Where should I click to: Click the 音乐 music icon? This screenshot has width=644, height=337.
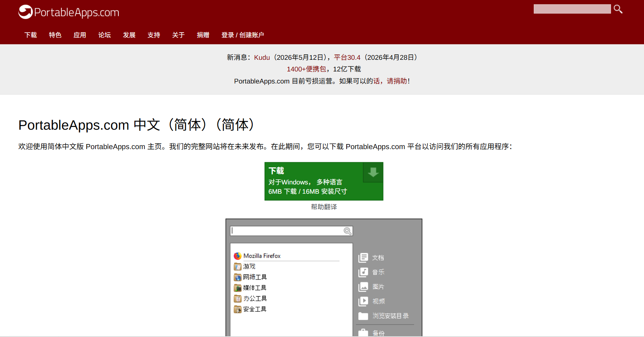coord(363,272)
